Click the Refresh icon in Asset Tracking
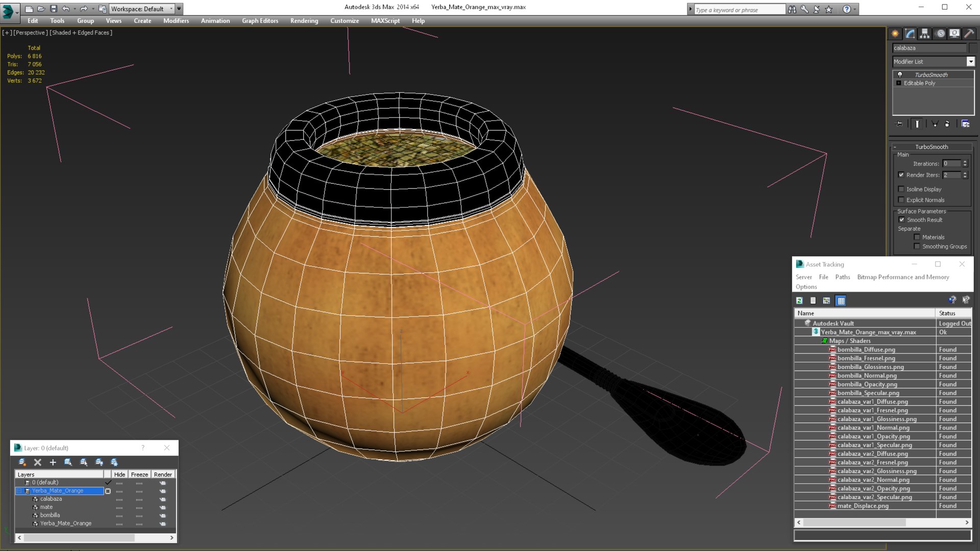 click(799, 300)
